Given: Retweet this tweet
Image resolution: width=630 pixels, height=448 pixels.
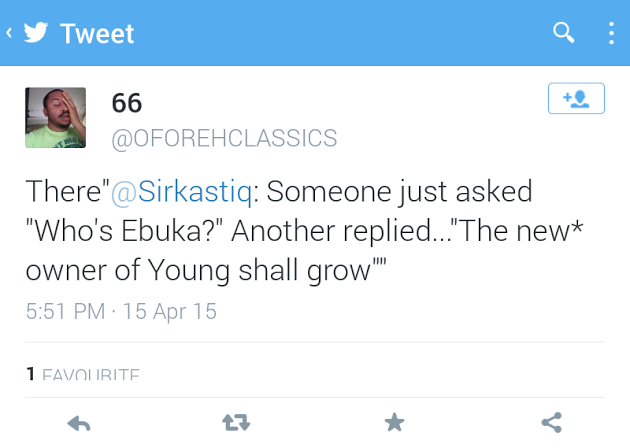Looking at the screenshot, I should (x=236, y=424).
